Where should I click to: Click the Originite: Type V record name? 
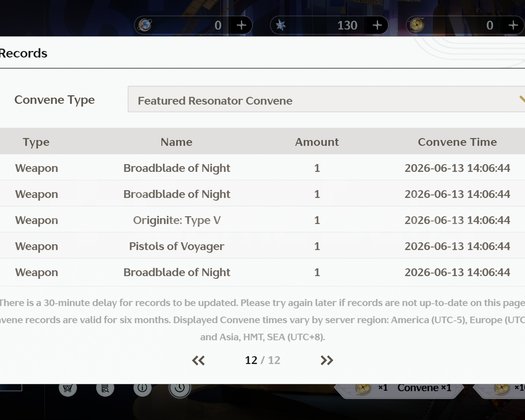(x=177, y=220)
